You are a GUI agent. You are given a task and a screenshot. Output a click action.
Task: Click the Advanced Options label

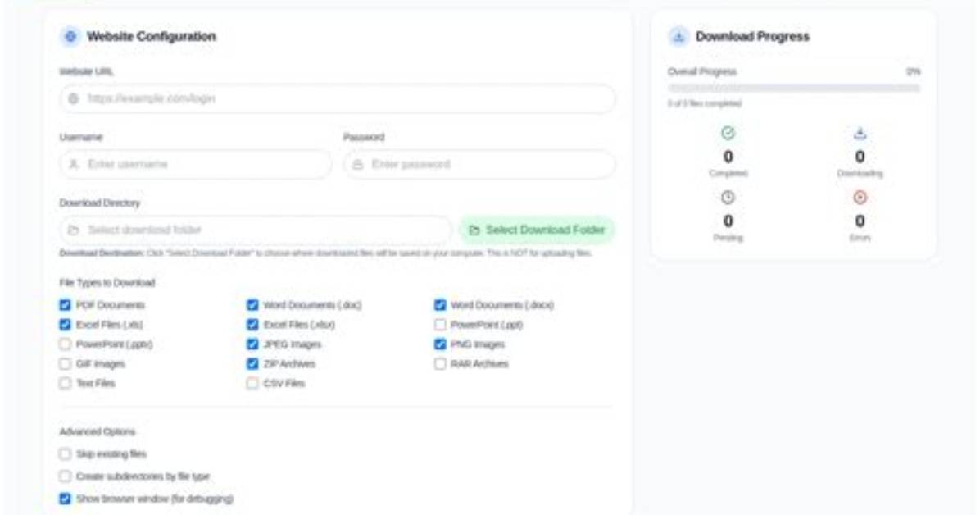click(97, 432)
